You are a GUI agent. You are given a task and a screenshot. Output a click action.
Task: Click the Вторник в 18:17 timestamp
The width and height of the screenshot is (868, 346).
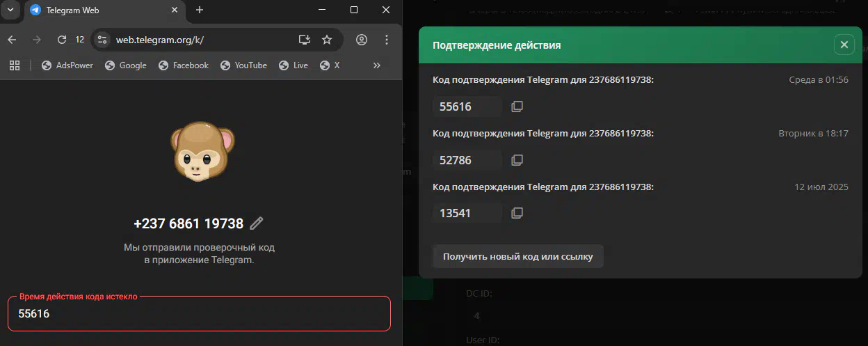[x=813, y=133]
